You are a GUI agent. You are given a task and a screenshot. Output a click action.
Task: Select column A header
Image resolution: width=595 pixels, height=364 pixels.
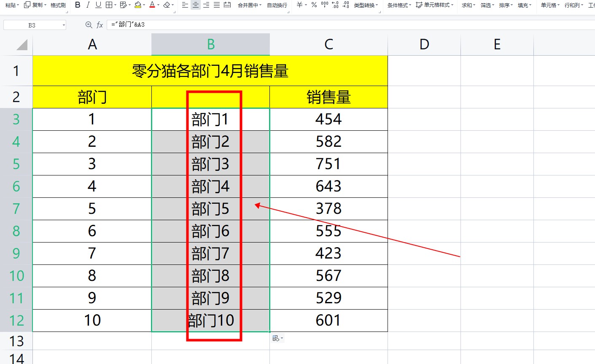click(92, 44)
